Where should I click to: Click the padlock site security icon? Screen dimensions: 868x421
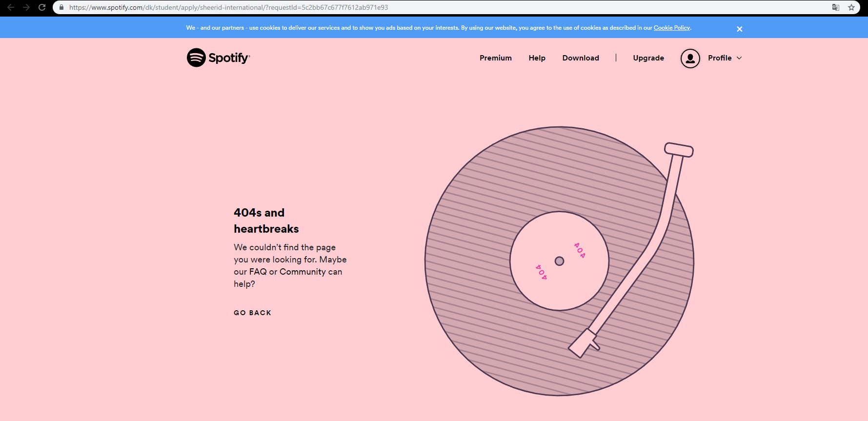coord(61,7)
